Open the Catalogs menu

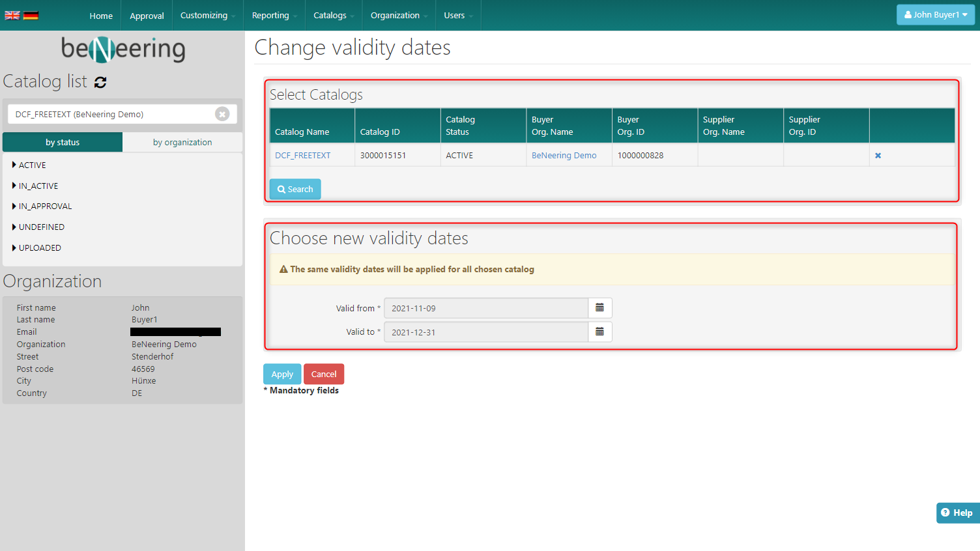pos(333,16)
